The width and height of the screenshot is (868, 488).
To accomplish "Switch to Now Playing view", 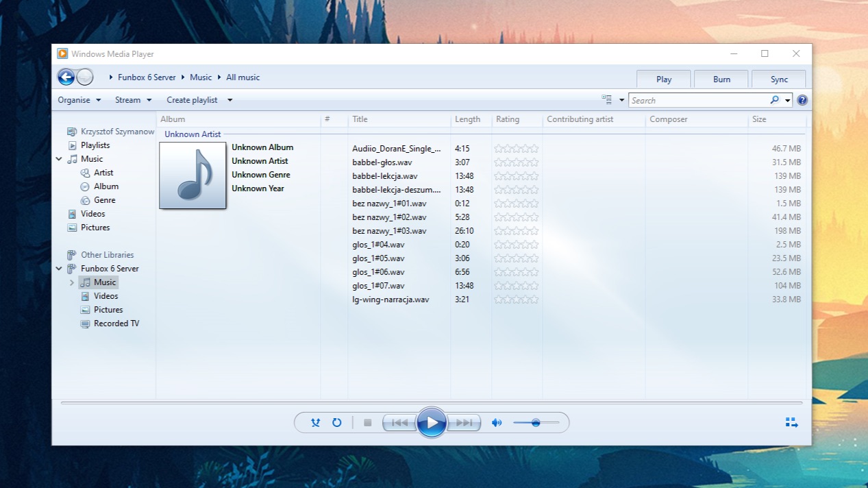I will click(x=791, y=423).
